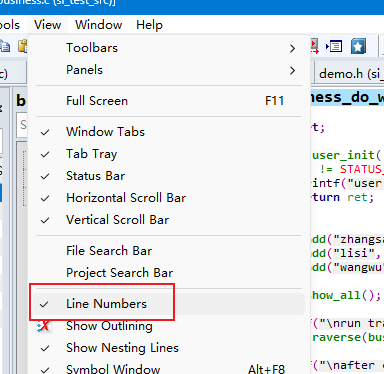The image size is (384, 374).
Task: Click the indent lines toolbar icon
Action: click(334, 46)
